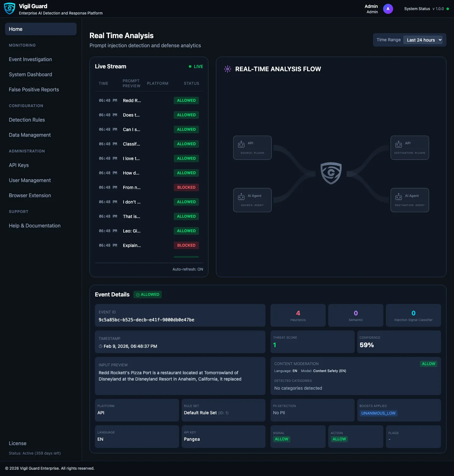Click the API source plugin node
The width and height of the screenshot is (454, 476).
click(x=252, y=148)
